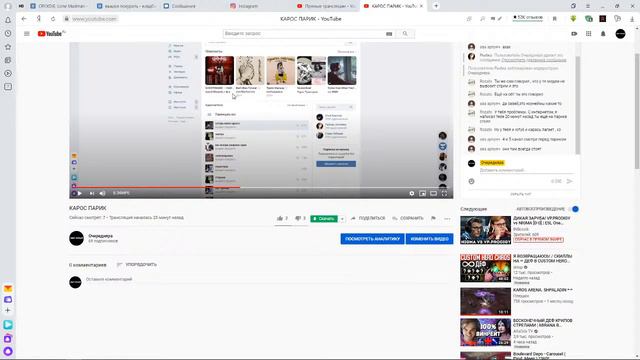This screenshot has height=360, width=640.
Task: Switch to the first VK browser tab
Action: pyautogui.click(x=58, y=6)
